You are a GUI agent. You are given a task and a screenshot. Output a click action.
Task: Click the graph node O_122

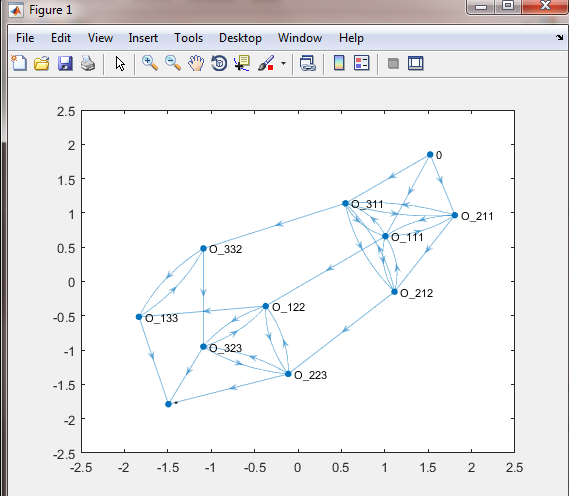pos(266,306)
